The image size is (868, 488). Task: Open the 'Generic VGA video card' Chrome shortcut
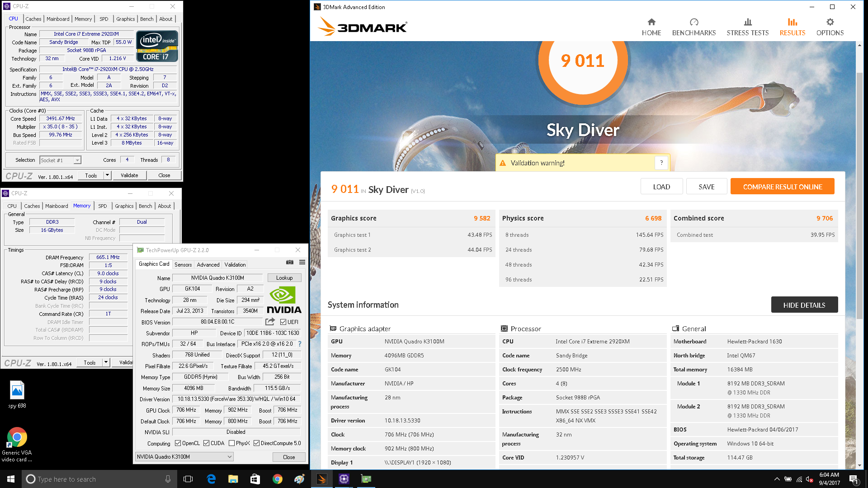pos(17,445)
